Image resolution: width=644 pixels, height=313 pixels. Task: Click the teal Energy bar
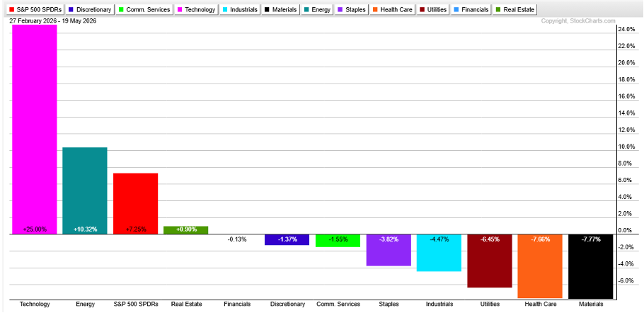85,191
